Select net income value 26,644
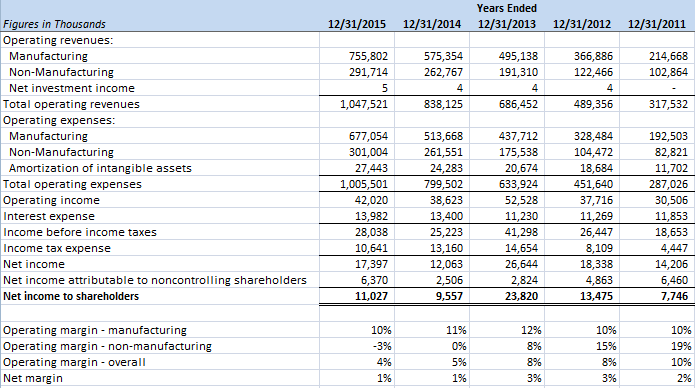 click(521, 264)
